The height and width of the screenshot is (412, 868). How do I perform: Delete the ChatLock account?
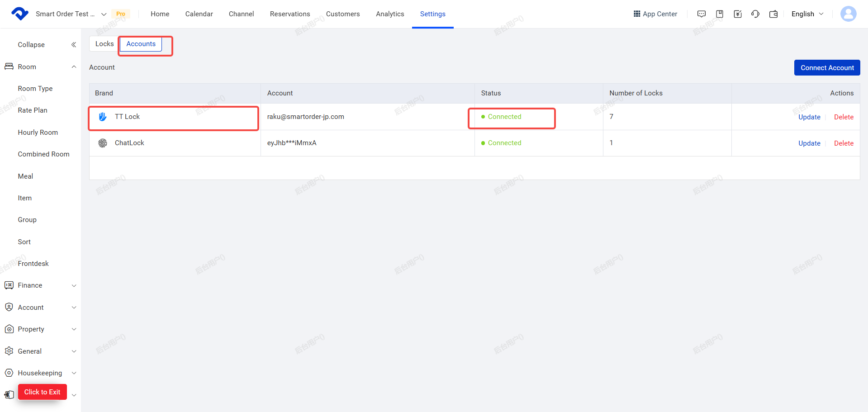844,143
